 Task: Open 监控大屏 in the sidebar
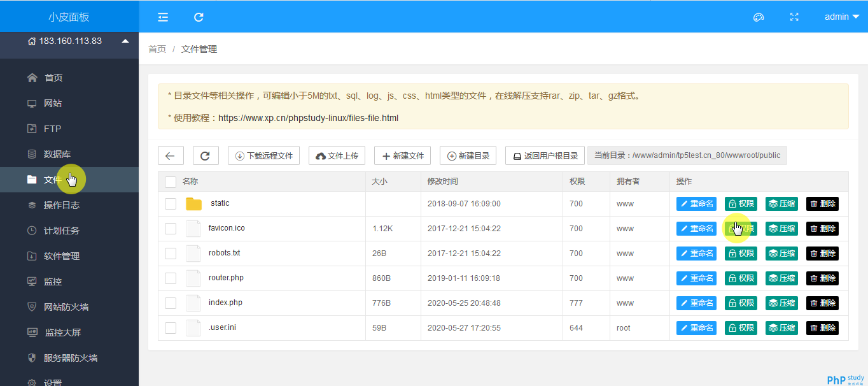(x=69, y=332)
